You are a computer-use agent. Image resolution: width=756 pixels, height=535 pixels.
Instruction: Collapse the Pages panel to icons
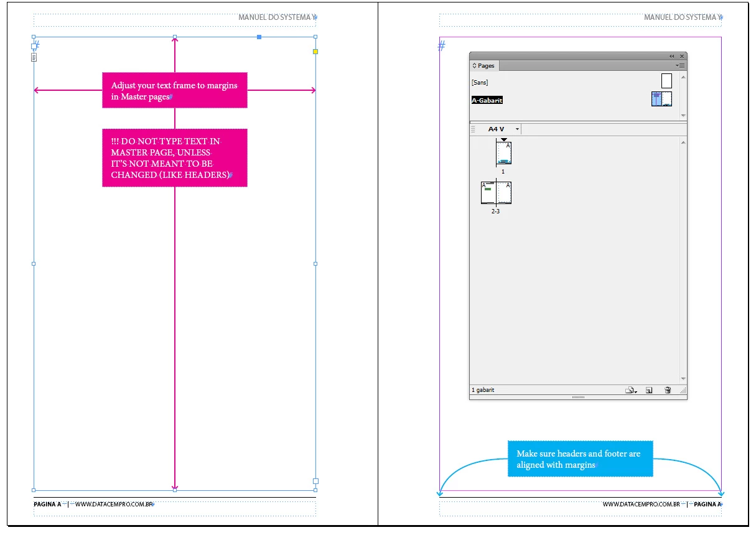671,56
